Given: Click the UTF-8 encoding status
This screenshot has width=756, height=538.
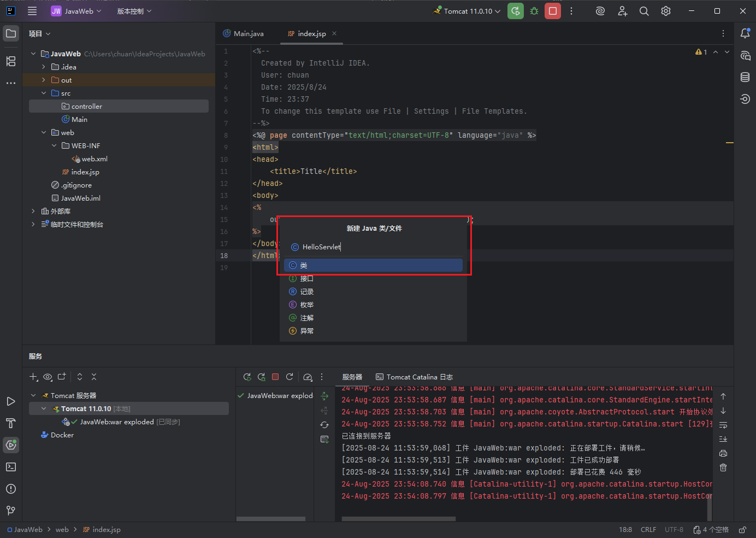Looking at the screenshot, I should pyautogui.click(x=674, y=530).
